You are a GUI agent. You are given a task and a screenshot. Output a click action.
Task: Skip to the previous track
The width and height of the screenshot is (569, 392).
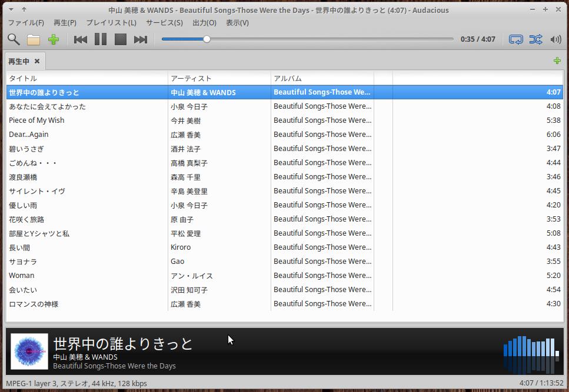tap(80, 39)
